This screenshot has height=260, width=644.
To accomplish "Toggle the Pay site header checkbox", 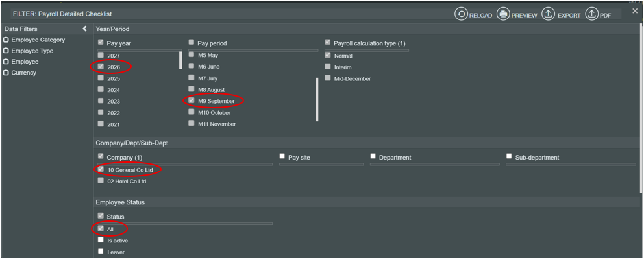I will pyautogui.click(x=282, y=156).
